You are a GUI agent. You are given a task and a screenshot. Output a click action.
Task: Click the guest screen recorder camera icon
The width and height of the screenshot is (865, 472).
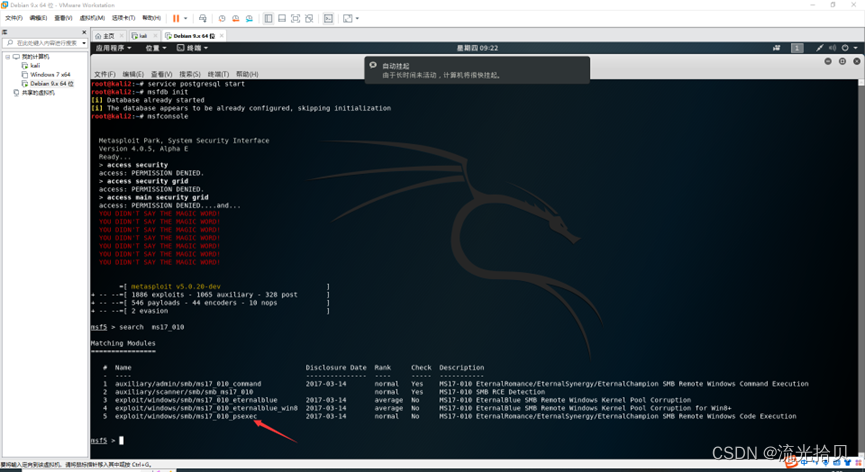point(777,48)
